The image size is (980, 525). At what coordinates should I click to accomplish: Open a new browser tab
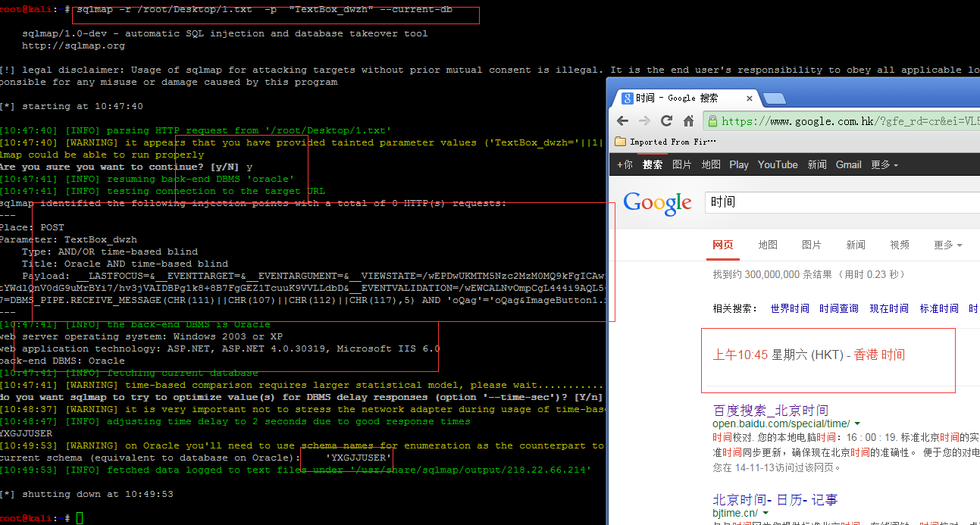click(x=773, y=98)
